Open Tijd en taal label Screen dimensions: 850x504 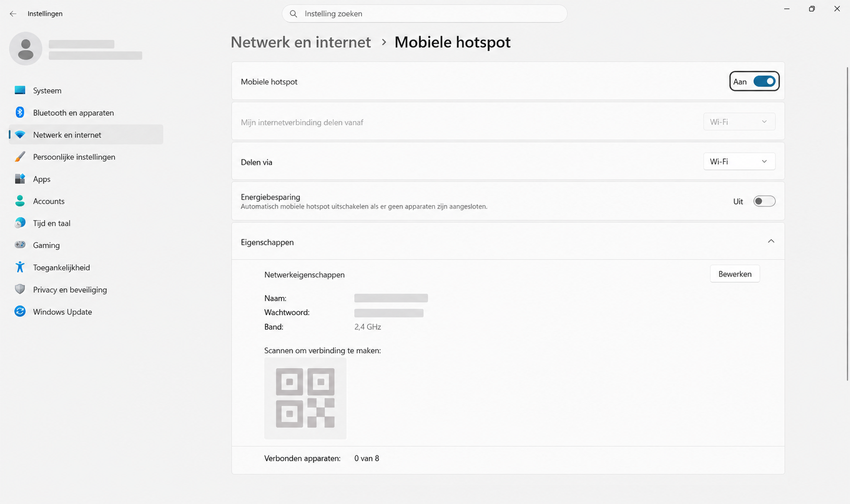[52, 223]
